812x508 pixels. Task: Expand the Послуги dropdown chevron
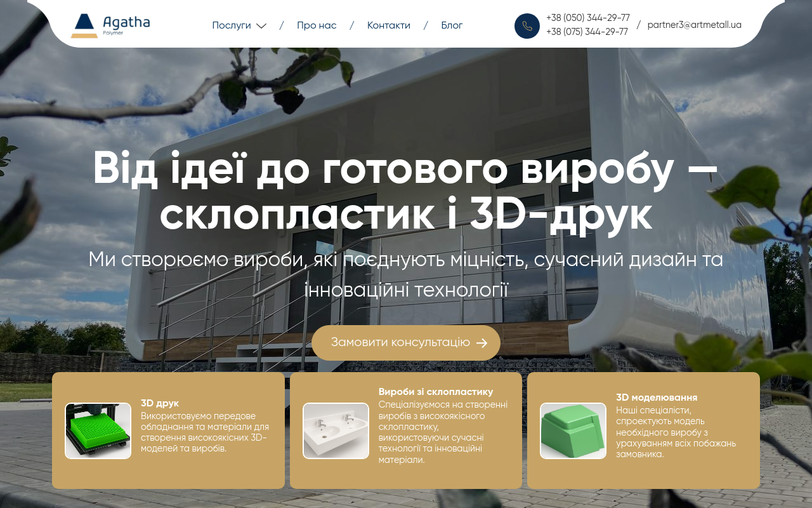coord(261,26)
